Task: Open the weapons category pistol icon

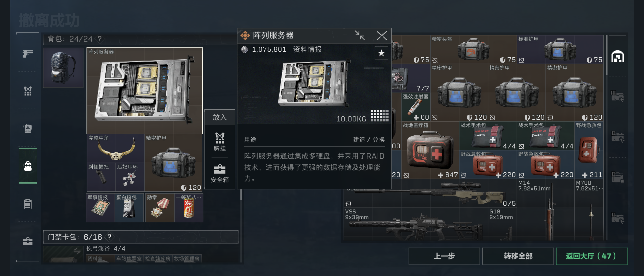Action: (x=28, y=53)
